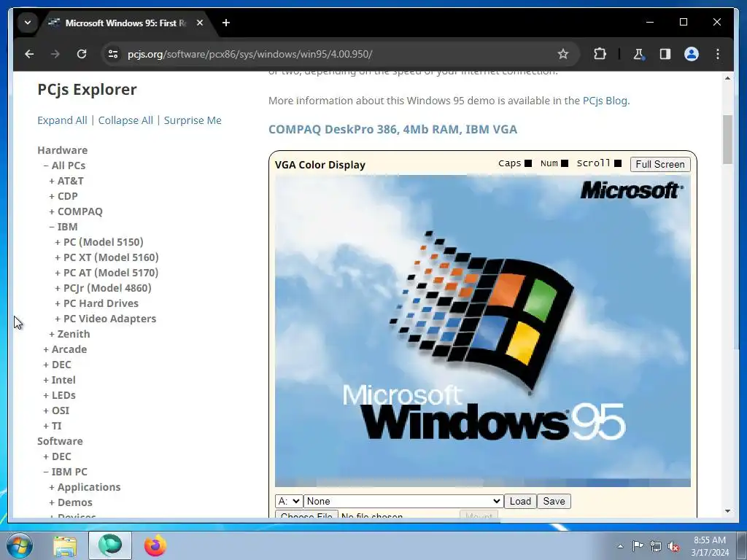
Task: Show hidden system tray icons
Action: (620, 546)
